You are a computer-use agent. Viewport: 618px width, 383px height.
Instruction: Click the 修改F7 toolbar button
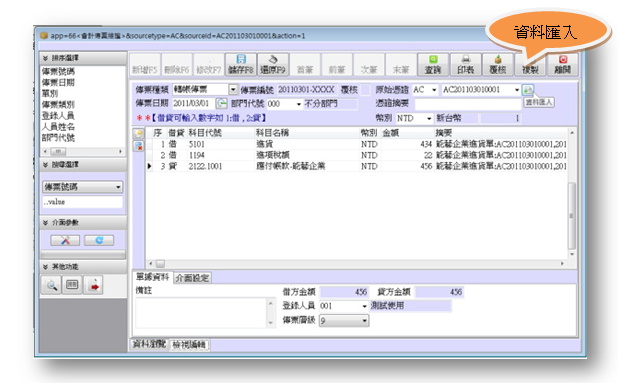click(x=208, y=65)
